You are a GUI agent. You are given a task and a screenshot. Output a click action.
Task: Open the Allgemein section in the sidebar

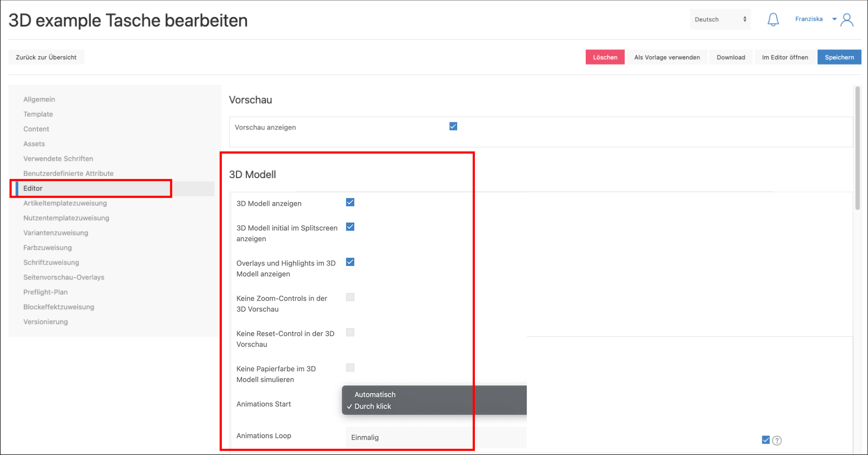coord(39,99)
